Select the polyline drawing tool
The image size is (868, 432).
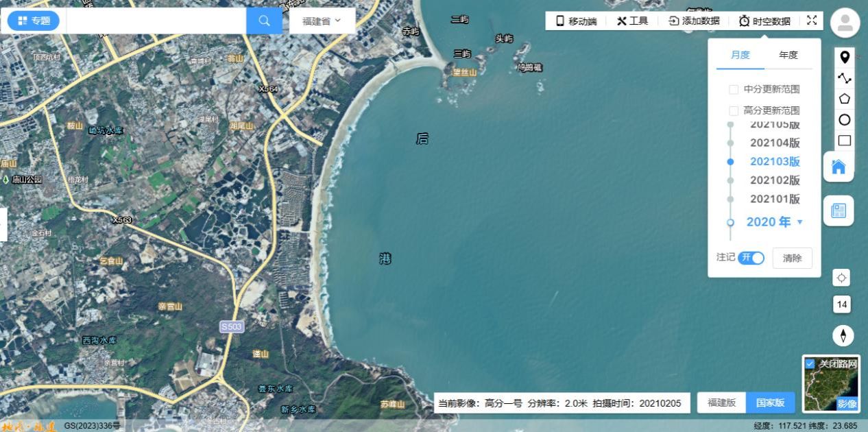[x=845, y=78]
